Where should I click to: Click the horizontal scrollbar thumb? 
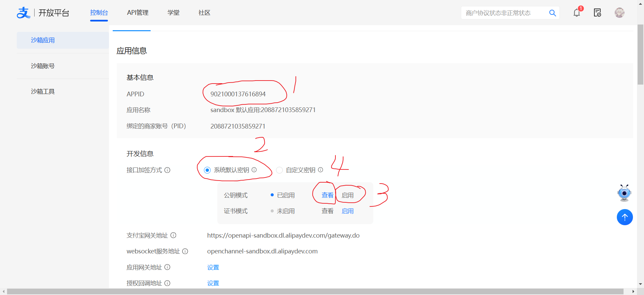315,291
